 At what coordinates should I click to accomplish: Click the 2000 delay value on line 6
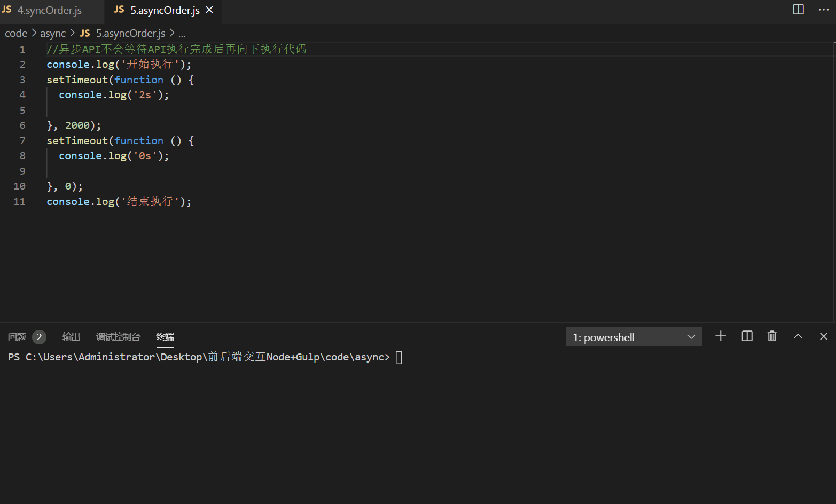click(77, 125)
